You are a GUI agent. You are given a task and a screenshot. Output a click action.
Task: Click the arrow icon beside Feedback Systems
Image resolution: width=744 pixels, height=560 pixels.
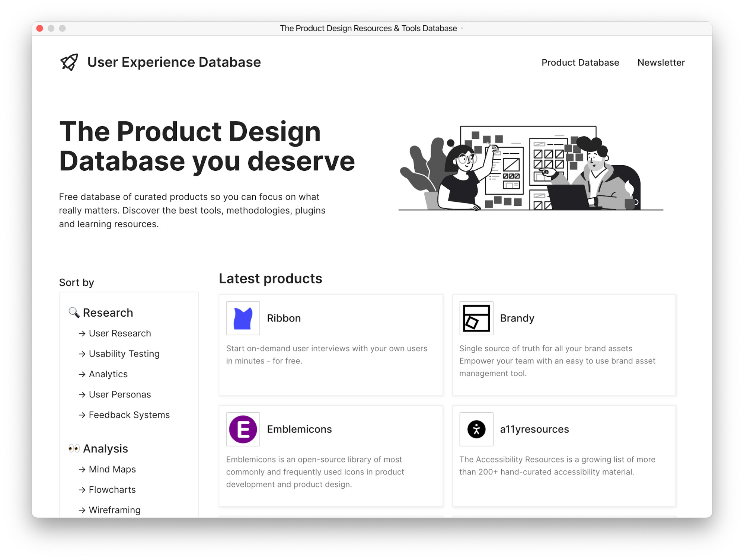pos(82,415)
